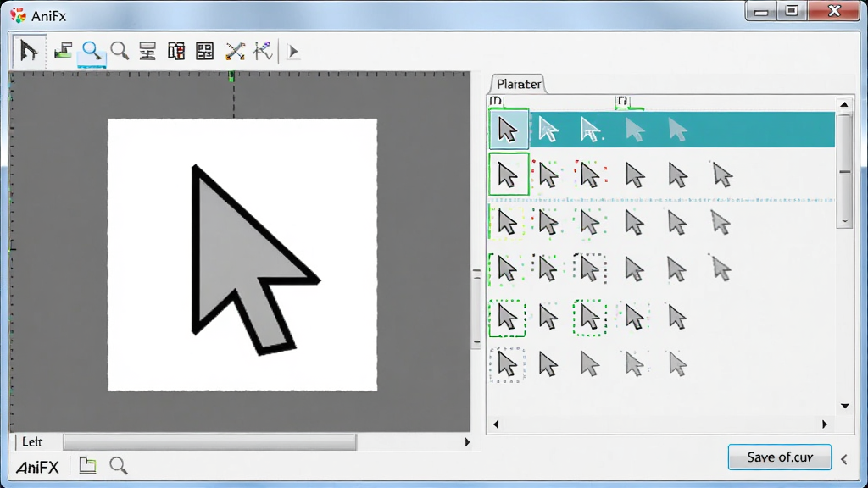Click the frame panel's scroll up arrow
This screenshot has height=488, width=868.
tap(844, 104)
